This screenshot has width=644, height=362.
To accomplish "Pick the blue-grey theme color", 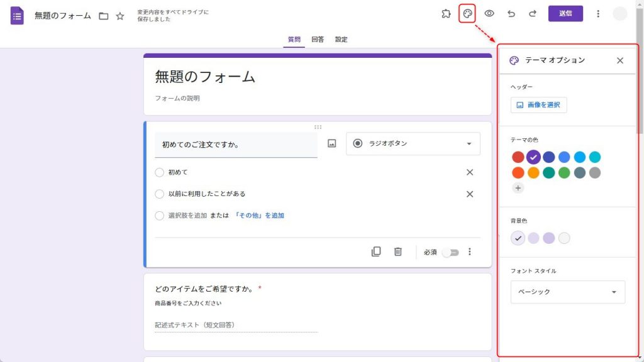I will point(579,173).
